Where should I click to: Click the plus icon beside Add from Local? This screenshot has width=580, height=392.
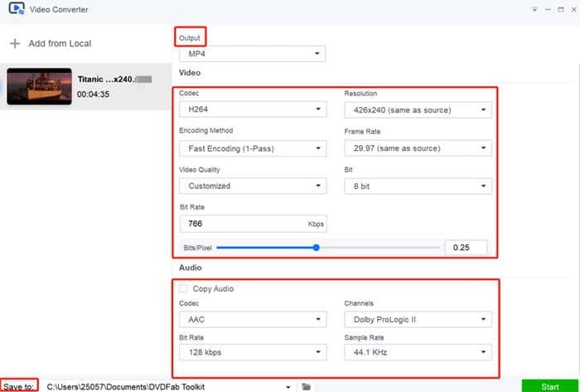14,43
